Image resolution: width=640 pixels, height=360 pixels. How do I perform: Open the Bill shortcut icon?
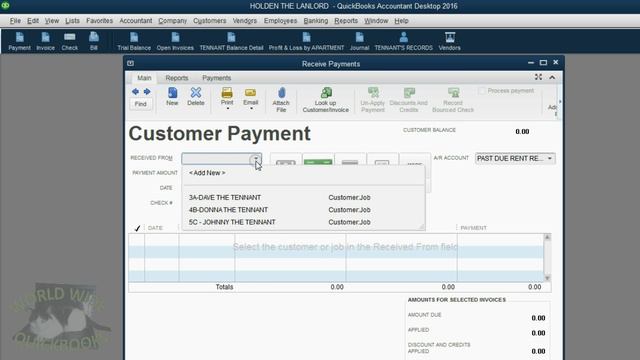click(x=94, y=42)
